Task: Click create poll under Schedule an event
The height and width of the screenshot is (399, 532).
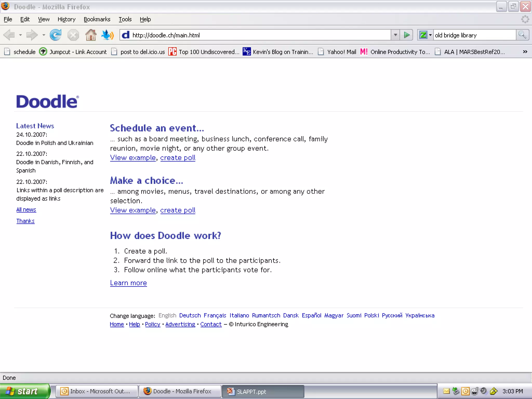Action: pyautogui.click(x=178, y=158)
